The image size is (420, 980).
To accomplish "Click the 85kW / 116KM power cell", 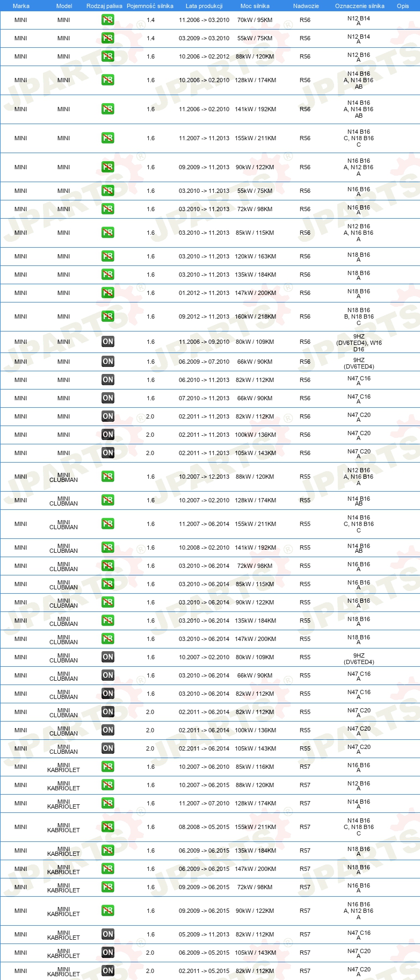I will pyautogui.click(x=255, y=767).
